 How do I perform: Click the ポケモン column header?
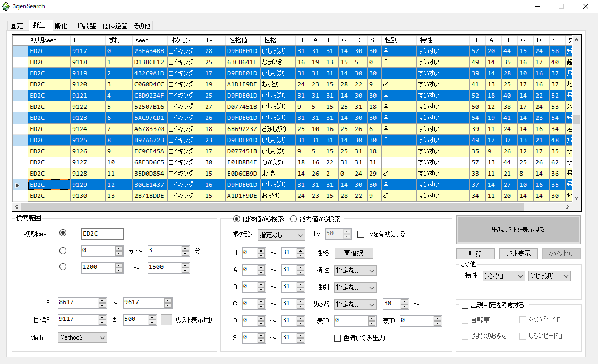point(186,40)
